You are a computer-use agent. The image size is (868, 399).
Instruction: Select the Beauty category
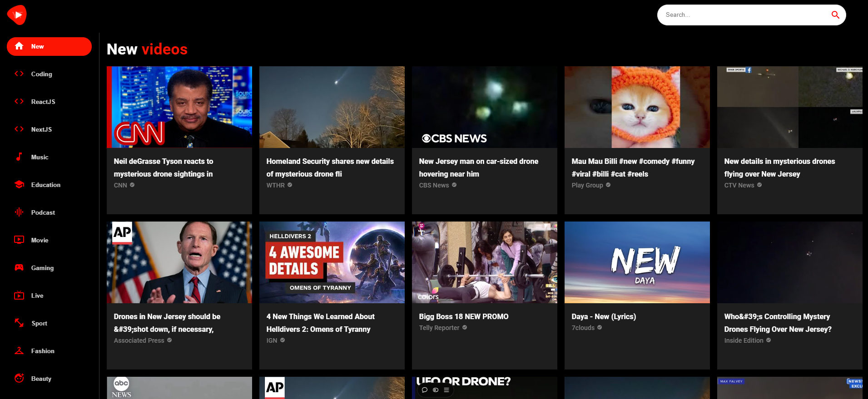pos(49,379)
